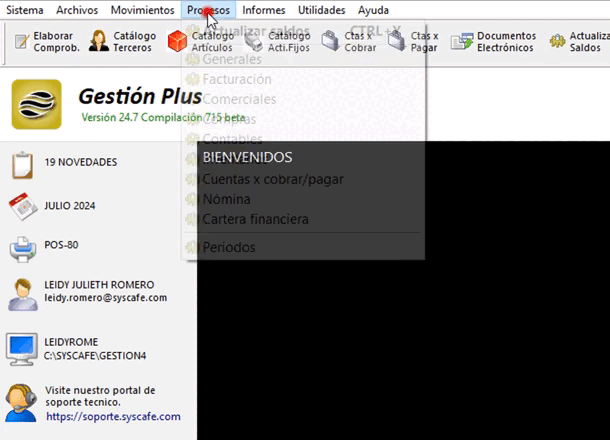Click the BIENVENIDOS heading

[x=247, y=158]
